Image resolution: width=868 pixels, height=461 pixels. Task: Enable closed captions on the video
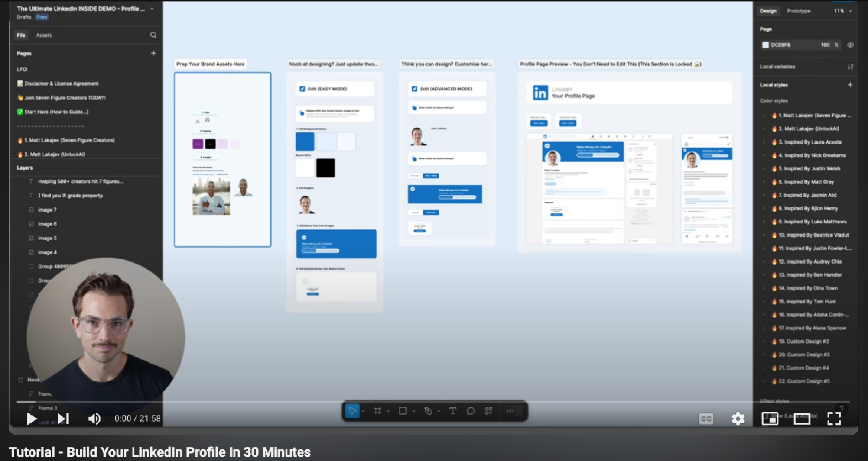pos(706,419)
